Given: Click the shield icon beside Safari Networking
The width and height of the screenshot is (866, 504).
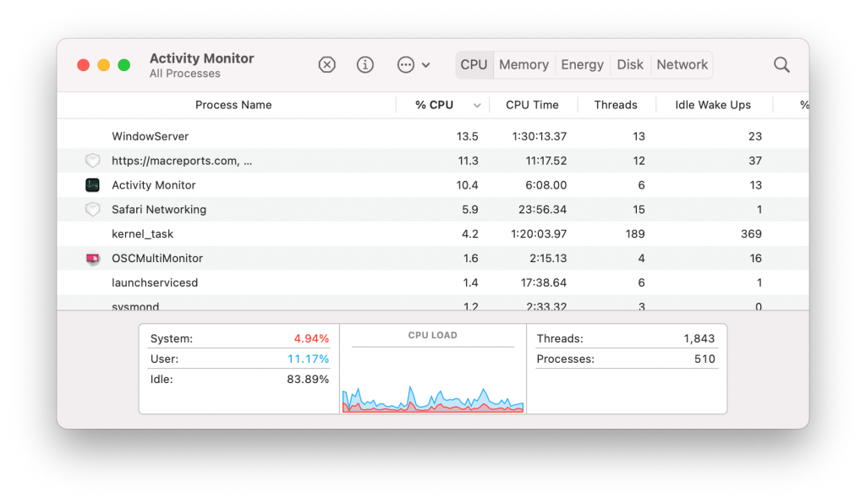Looking at the screenshot, I should 92,209.
